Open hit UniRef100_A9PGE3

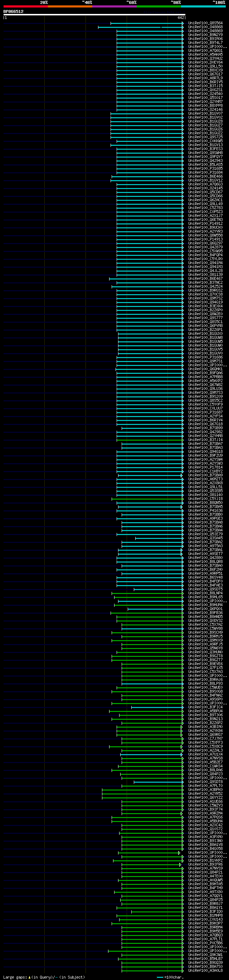tap(205, 519)
